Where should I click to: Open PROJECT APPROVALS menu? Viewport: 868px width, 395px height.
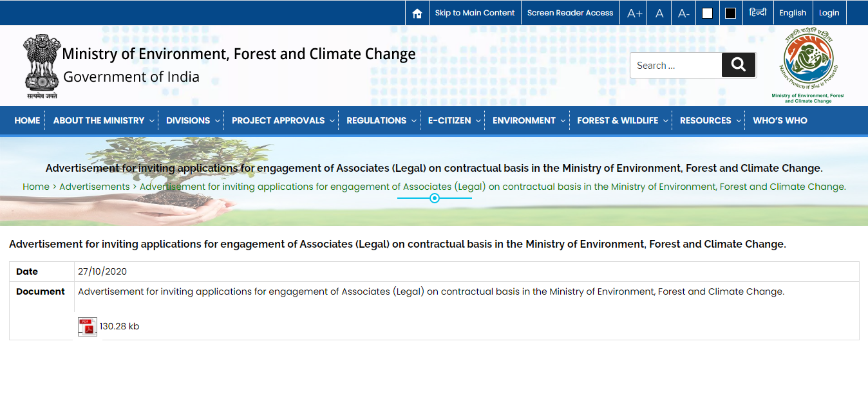coord(278,120)
